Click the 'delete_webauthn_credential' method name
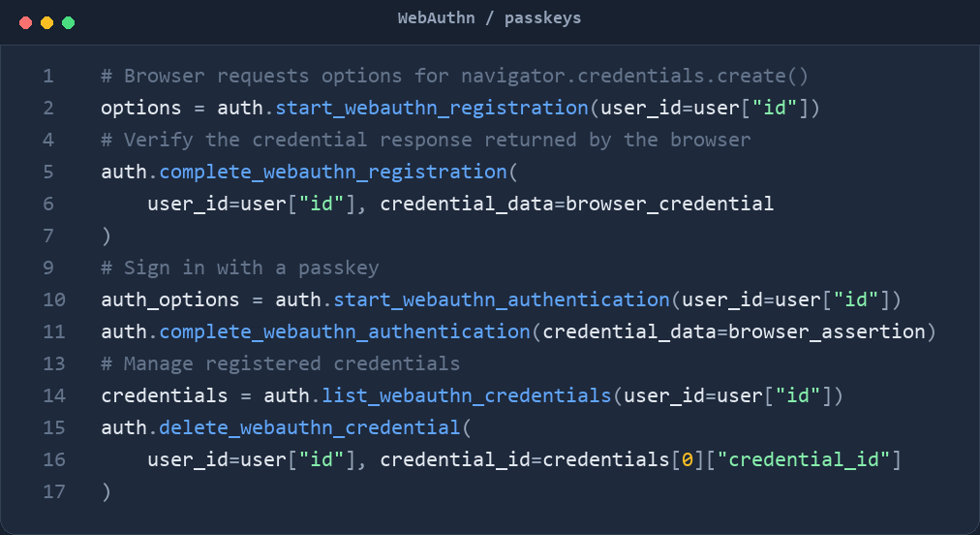This screenshot has height=535, width=980. (309, 427)
